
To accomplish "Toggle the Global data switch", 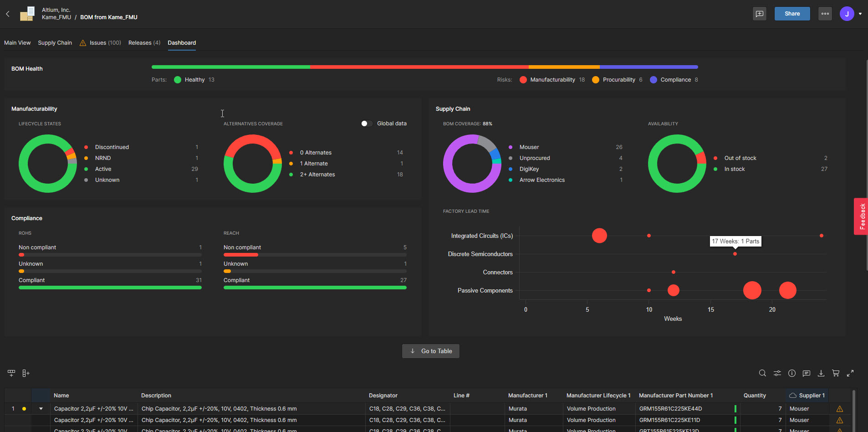I will (x=367, y=123).
